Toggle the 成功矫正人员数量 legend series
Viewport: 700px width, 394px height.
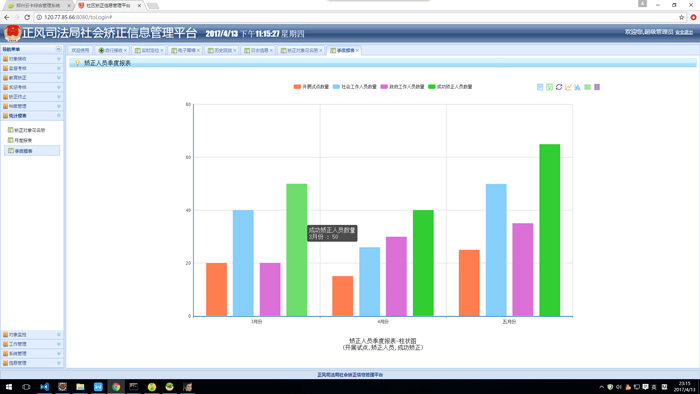coord(450,87)
